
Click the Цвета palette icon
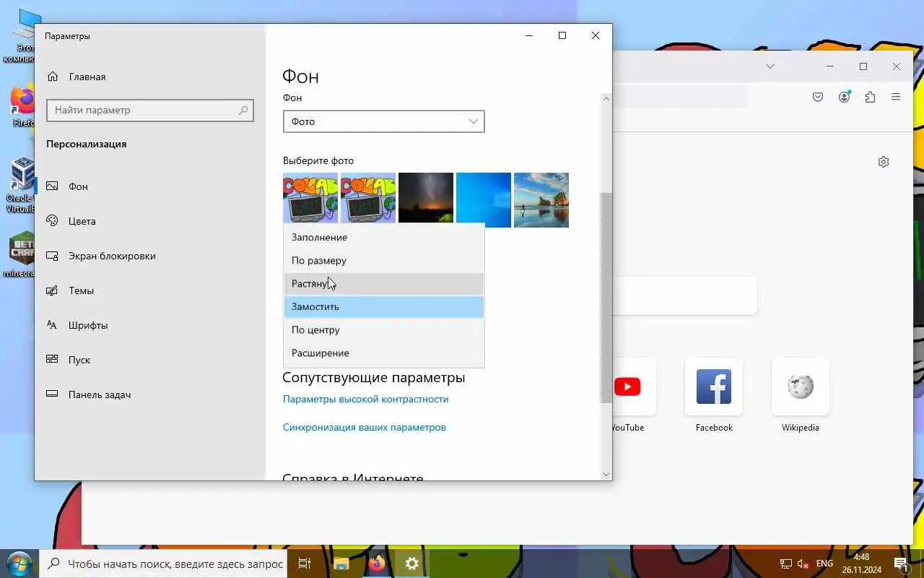point(52,221)
